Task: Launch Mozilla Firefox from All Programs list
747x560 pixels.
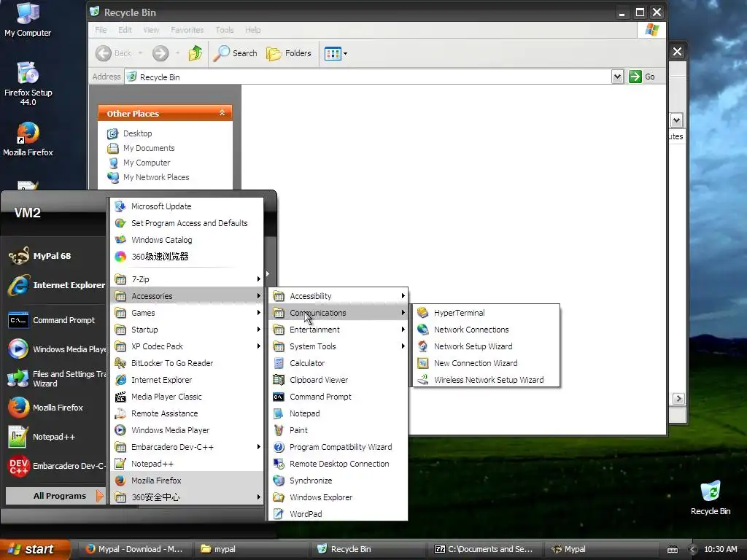Action: [187, 481]
